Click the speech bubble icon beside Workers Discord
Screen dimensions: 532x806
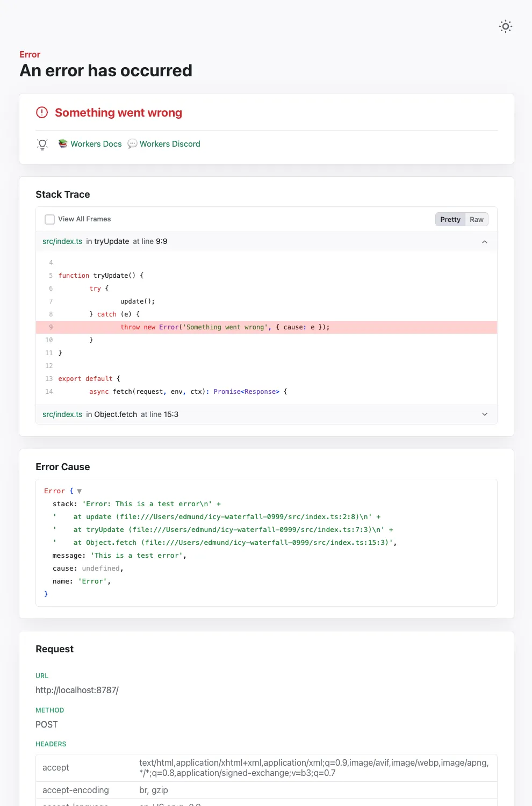tap(132, 144)
